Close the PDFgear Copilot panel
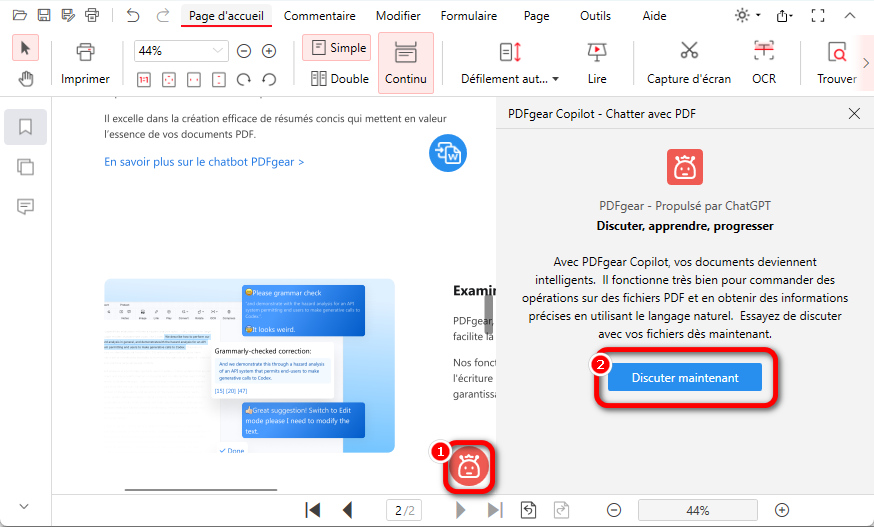 [x=854, y=114]
